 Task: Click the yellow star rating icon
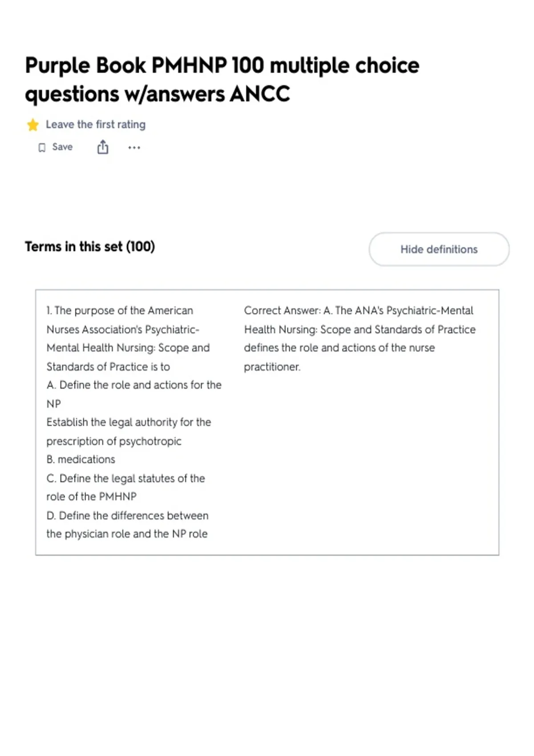click(x=32, y=125)
